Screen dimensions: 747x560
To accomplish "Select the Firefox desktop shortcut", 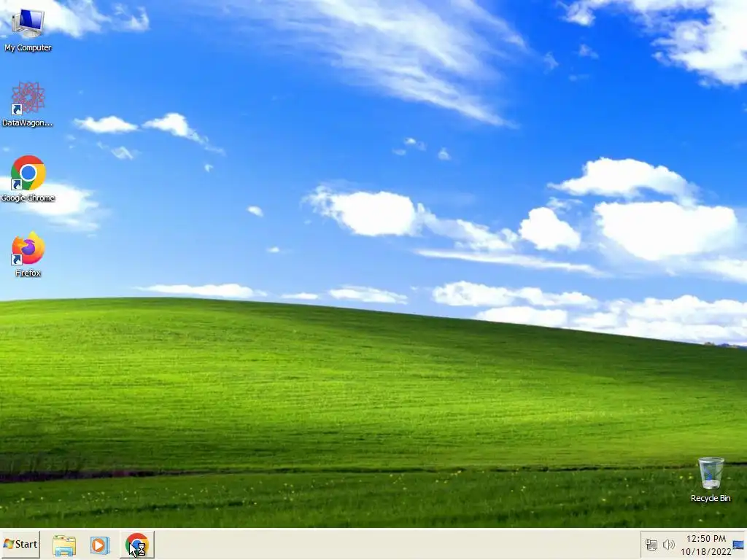I will [x=28, y=254].
